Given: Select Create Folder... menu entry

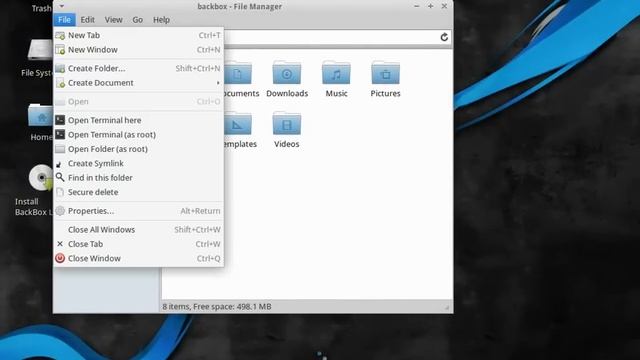Looking at the screenshot, I should pyautogui.click(x=138, y=69).
